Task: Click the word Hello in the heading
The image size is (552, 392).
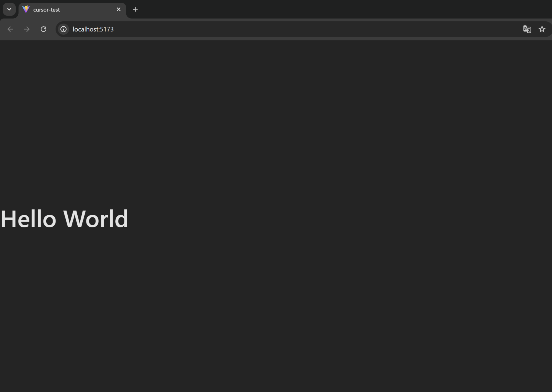Action: (28, 219)
